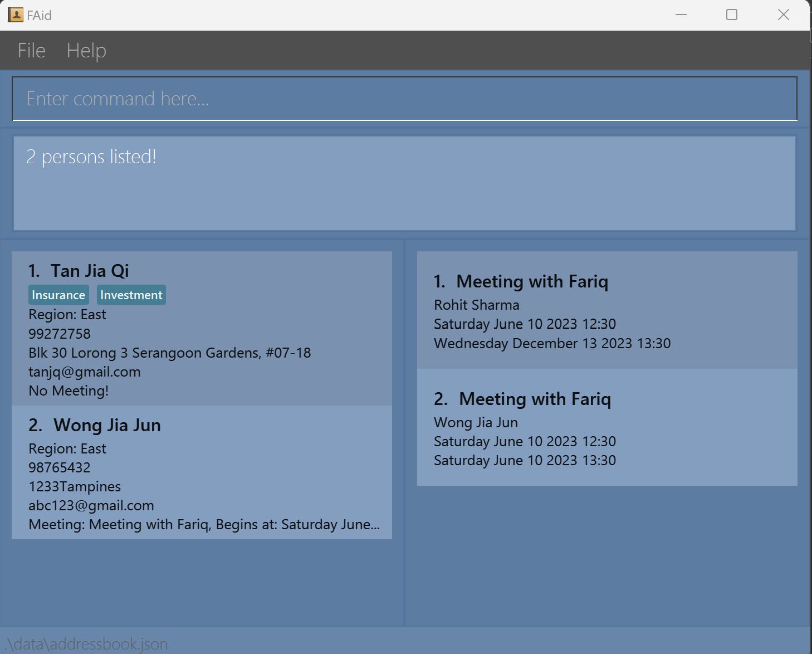Click the 'No Meeting!' text
Viewport: 812px width, 654px height.
point(69,391)
